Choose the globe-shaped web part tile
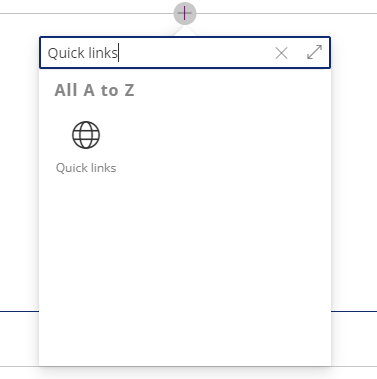Viewport: 377px width, 379px height. coord(86,135)
